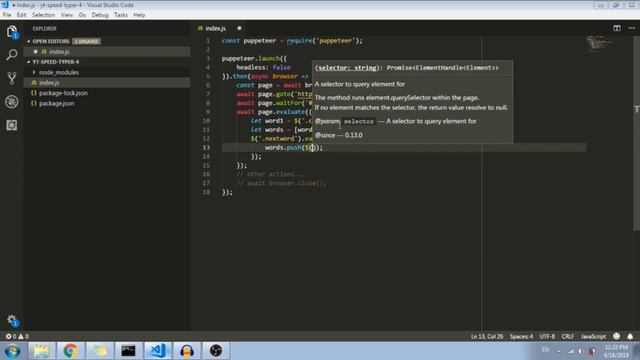Open the editor More Actions ellipsis
Image resolution: width=640 pixels, height=360 pixels.
coord(631,28)
